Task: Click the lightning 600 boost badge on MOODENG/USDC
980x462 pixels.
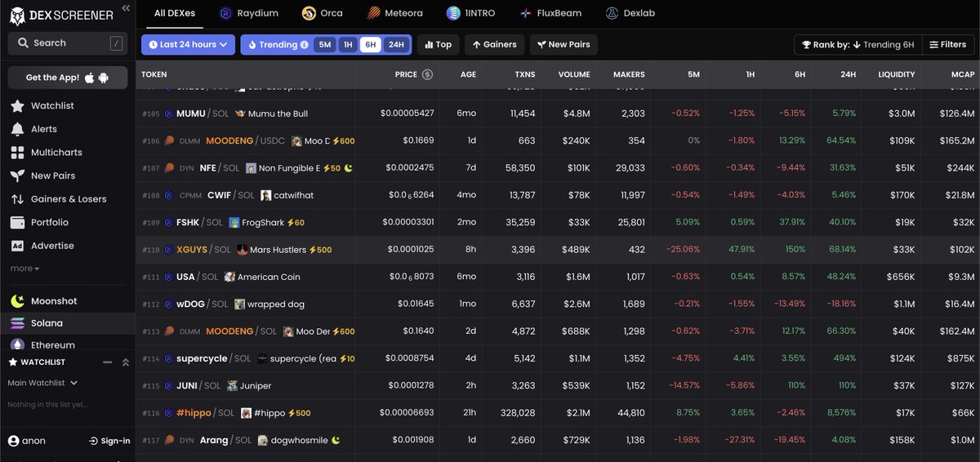Action: pos(343,141)
